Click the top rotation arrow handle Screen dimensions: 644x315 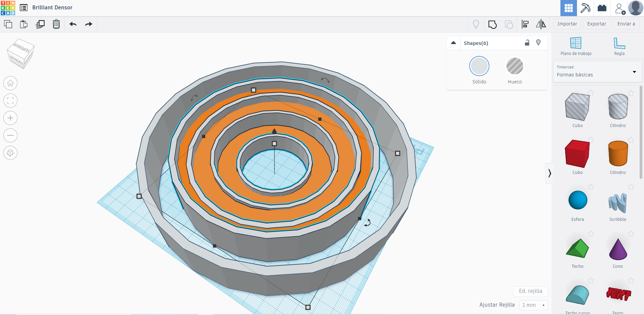click(325, 80)
